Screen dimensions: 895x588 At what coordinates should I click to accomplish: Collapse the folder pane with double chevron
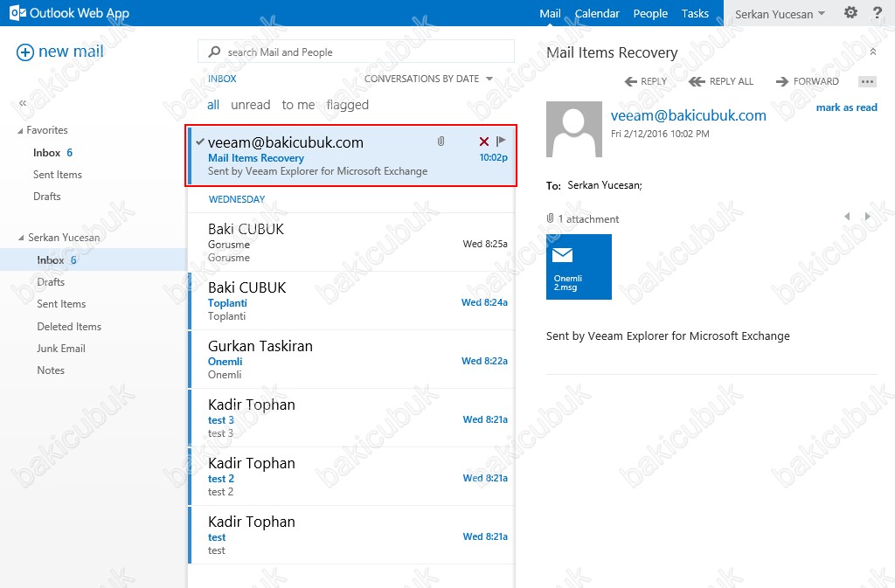[x=23, y=103]
